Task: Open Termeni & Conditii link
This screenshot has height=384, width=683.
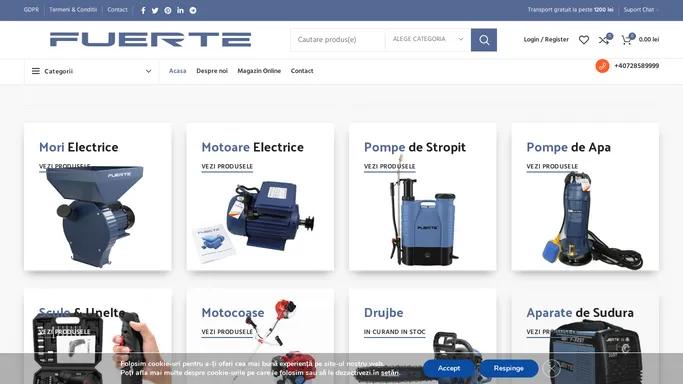Action: pyautogui.click(x=73, y=10)
